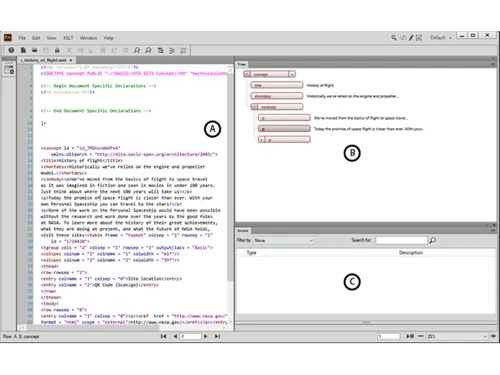The width and height of the screenshot is (500, 375).
Task: Click the undo arrow icon in the toolbar
Action: pyautogui.click(x=114, y=50)
